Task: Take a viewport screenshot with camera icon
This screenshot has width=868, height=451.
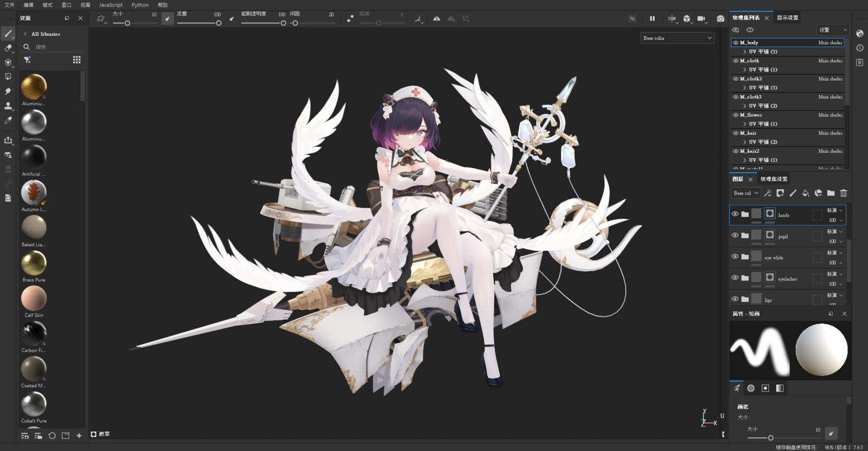Action: pyautogui.click(x=720, y=18)
